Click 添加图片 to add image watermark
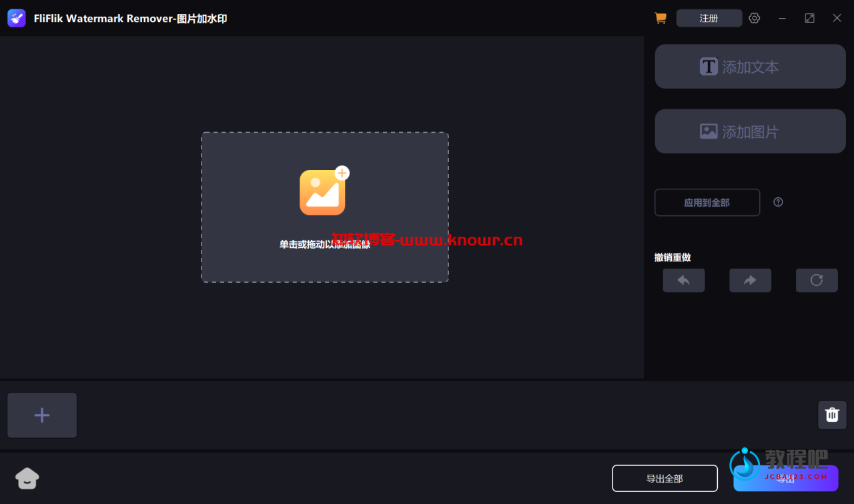Screen dimensions: 854x504 [751, 131]
